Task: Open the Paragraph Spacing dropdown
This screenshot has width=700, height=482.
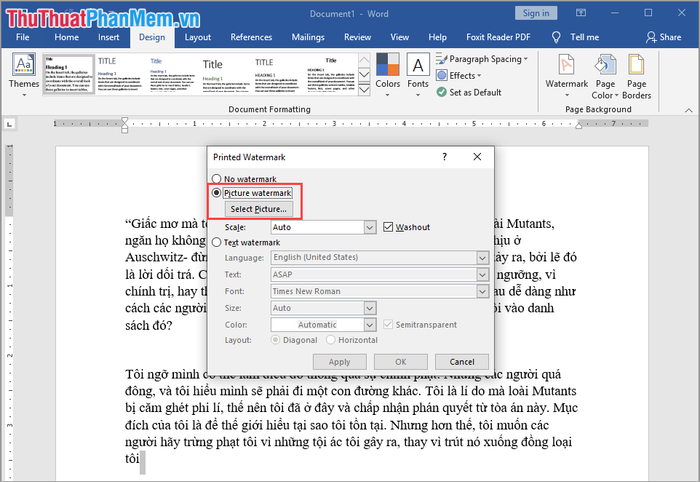Action: (x=485, y=59)
